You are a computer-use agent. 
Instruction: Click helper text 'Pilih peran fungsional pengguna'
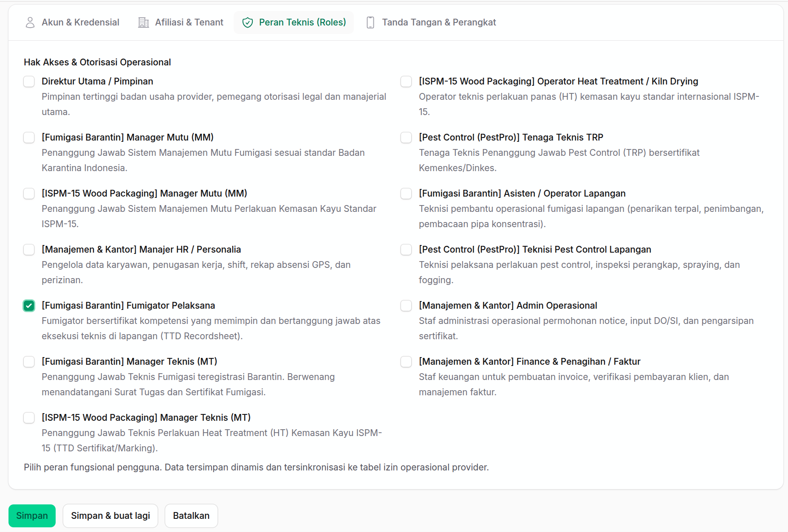(x=256, y=467)
